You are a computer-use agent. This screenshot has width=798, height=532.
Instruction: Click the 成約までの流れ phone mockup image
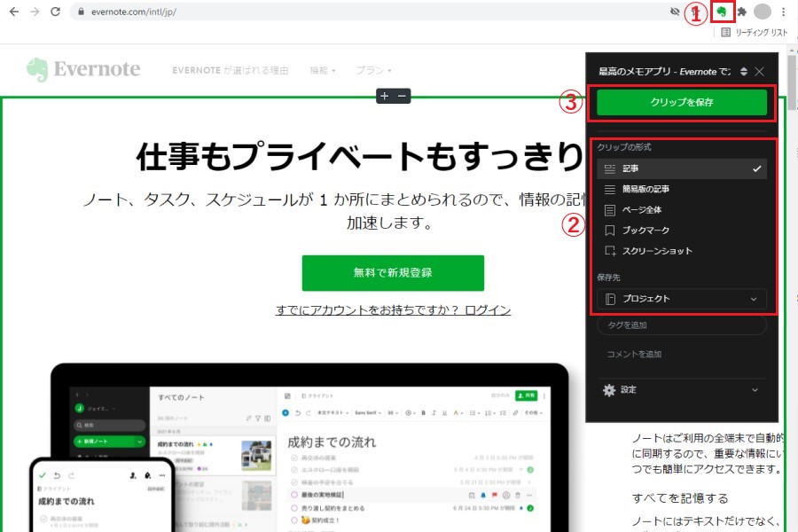click(102, 496)
